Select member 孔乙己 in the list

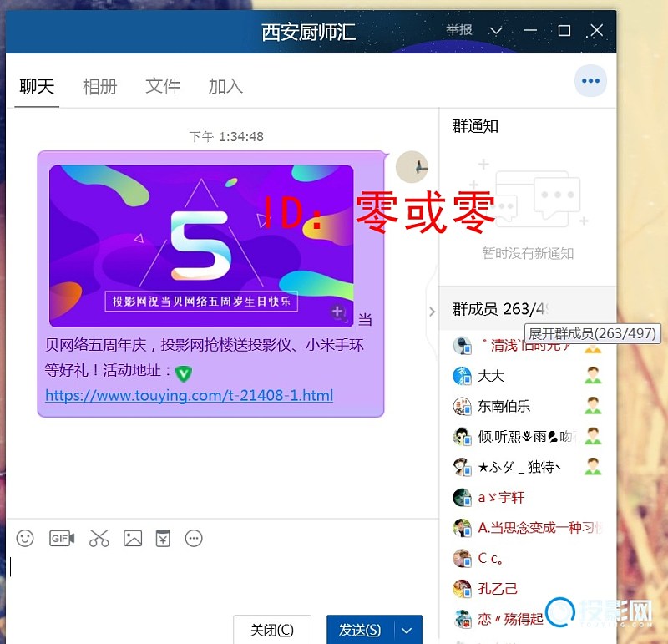528,589
